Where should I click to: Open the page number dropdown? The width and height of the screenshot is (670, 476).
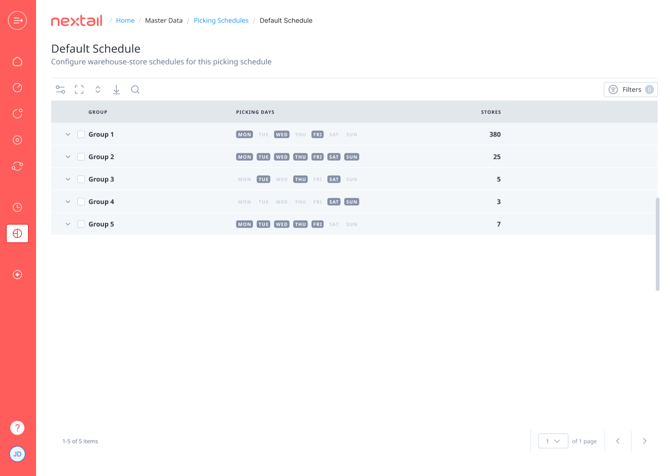pos(553,441)
